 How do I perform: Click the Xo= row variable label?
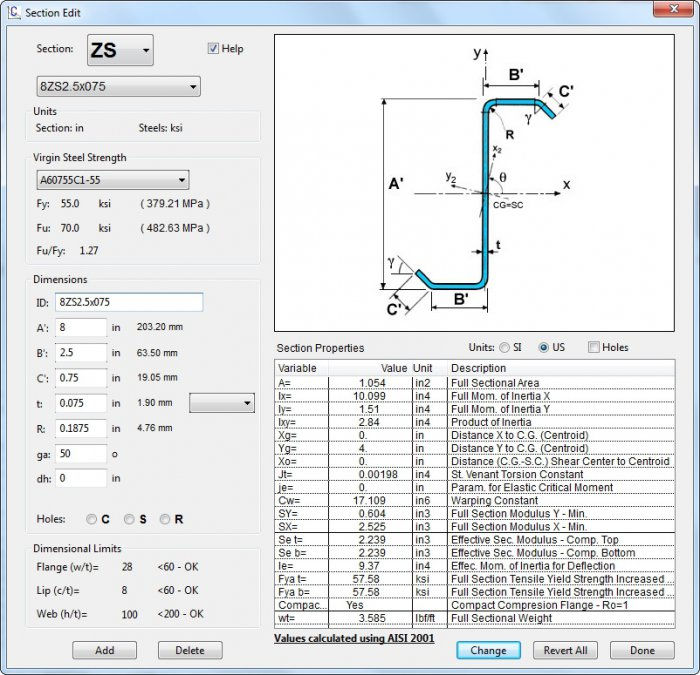click(x=287, y=462)
